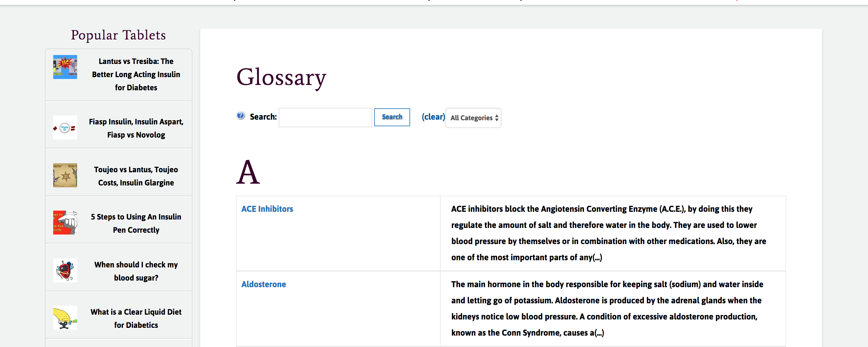868x347 pixels.
Task: Click the (clear) search link
Action: (x=433, y=117)
